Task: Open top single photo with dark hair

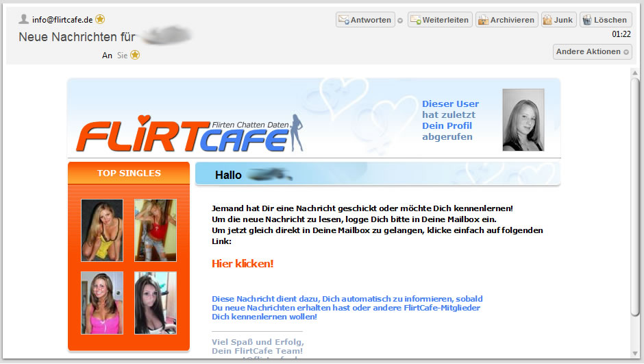Action: (x=156, y=303)
